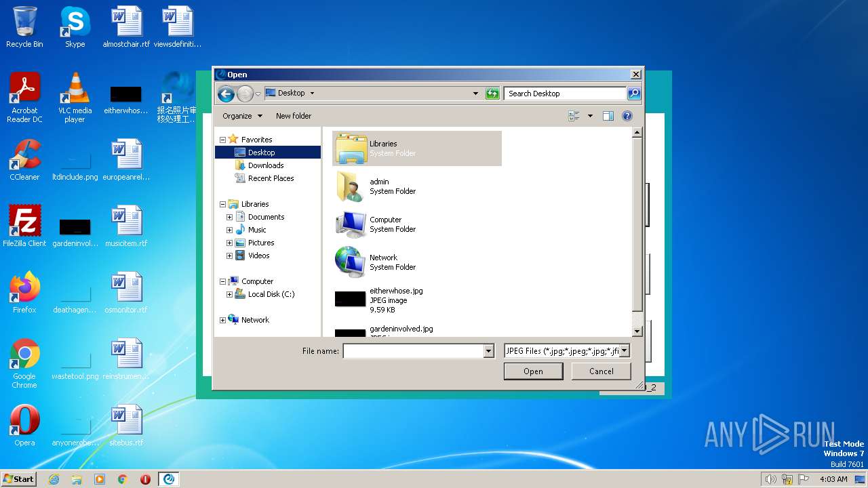Click New folder
This screenshot has width=868, height=488.
point(294,116)
